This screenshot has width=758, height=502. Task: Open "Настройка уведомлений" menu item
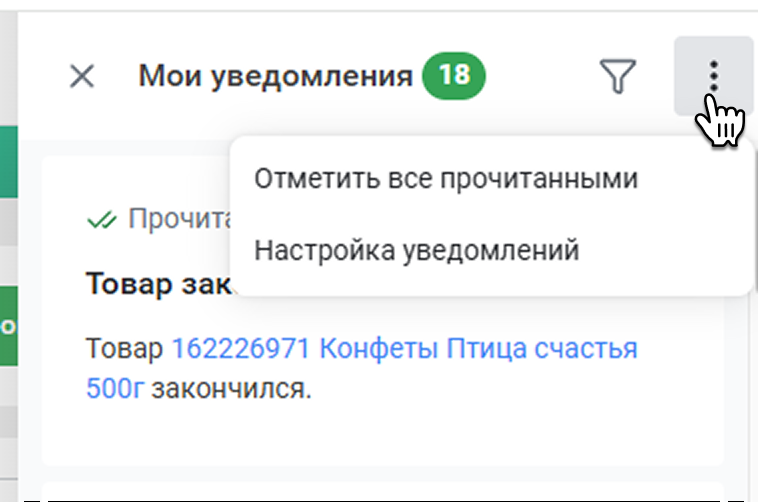[416, 250]
